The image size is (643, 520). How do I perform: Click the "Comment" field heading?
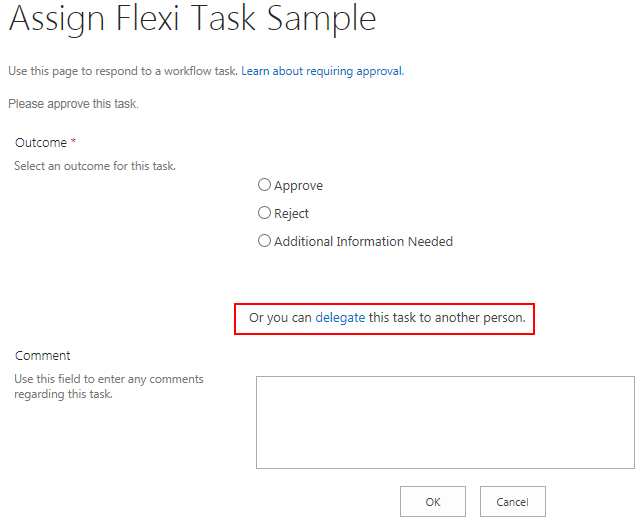click(x=43, y=356)
